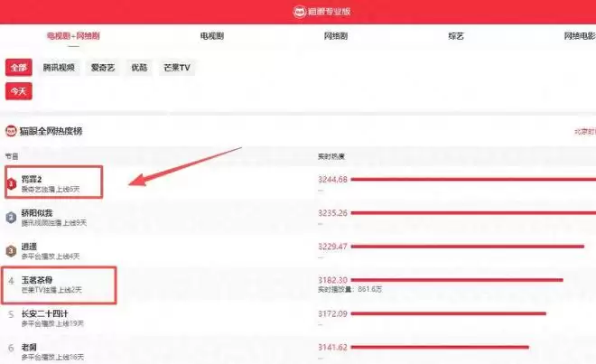Image resolution: width=596 pixels, height=364 pixels.
Task: Click the rank 1 medal badge
Action: coord(11,184)
